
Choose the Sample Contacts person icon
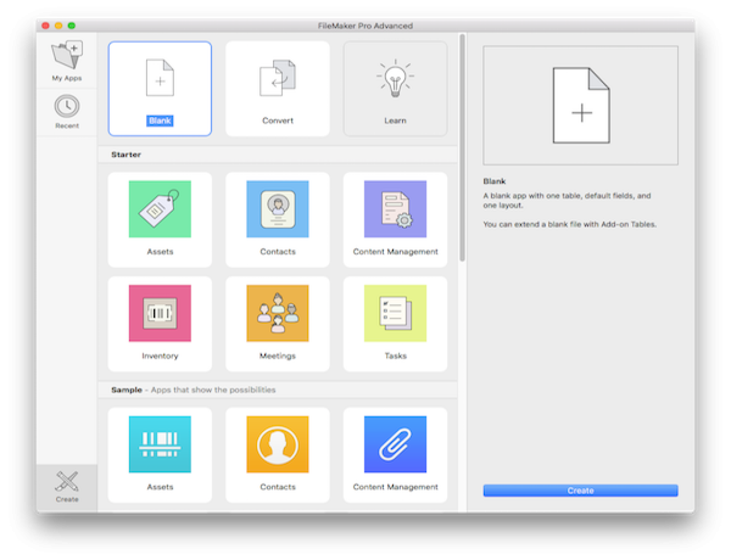[x=278, y=444]
